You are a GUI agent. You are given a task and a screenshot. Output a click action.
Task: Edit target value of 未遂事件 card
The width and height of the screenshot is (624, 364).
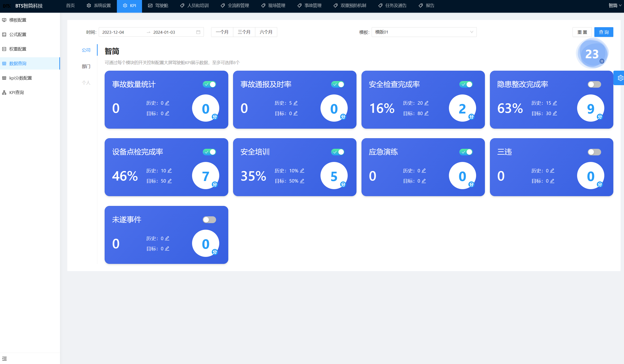[167, 248]
